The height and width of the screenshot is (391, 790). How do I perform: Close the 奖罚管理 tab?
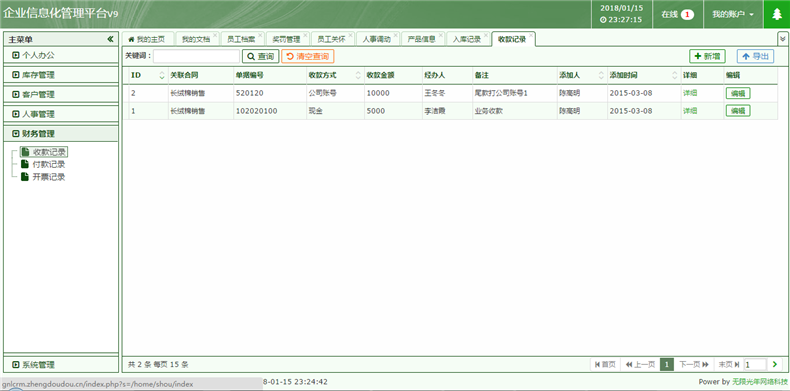tap(305, 35)
